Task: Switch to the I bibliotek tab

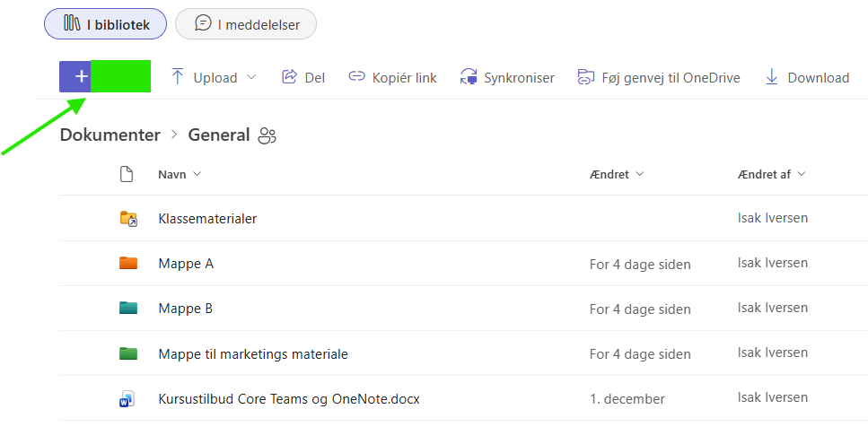Action: pos(106,24)
